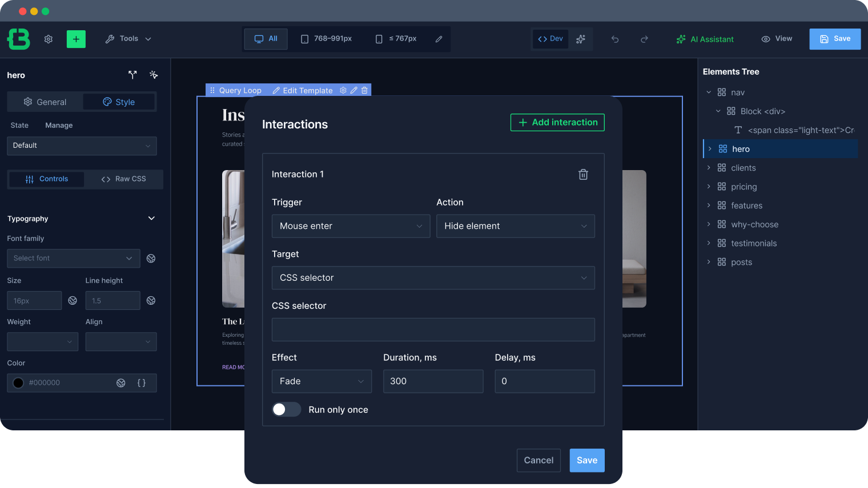Click the gear icon in Query Loop toolbar

coord(343,90)
